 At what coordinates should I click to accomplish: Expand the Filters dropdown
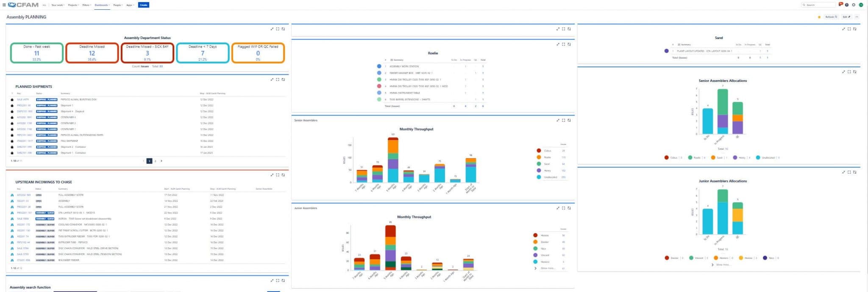(x=86, y=5)
